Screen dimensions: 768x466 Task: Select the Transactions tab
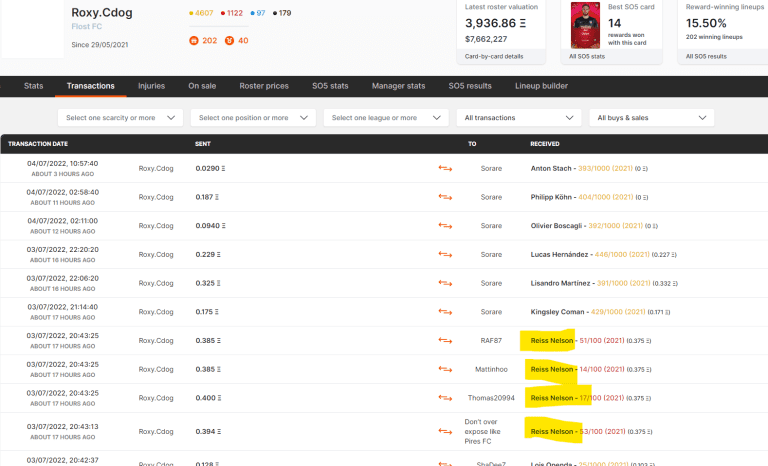[x=91, y=86]
